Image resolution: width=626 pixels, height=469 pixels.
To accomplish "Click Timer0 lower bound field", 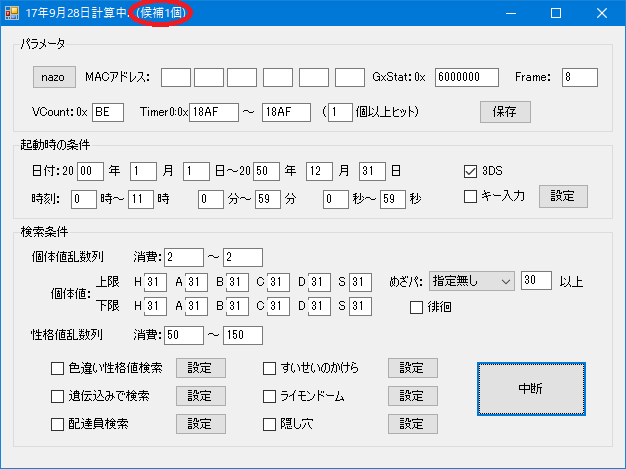I will click(x=214, y=112).
